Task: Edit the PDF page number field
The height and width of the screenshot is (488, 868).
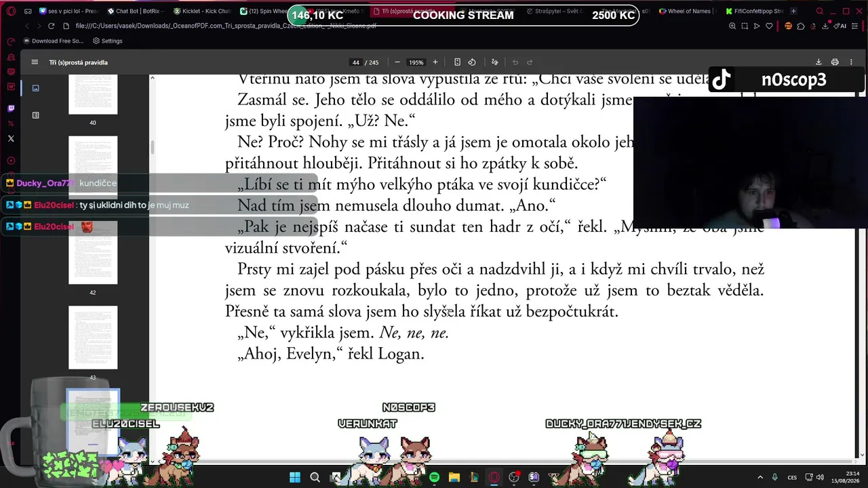Action: point(355,62)
